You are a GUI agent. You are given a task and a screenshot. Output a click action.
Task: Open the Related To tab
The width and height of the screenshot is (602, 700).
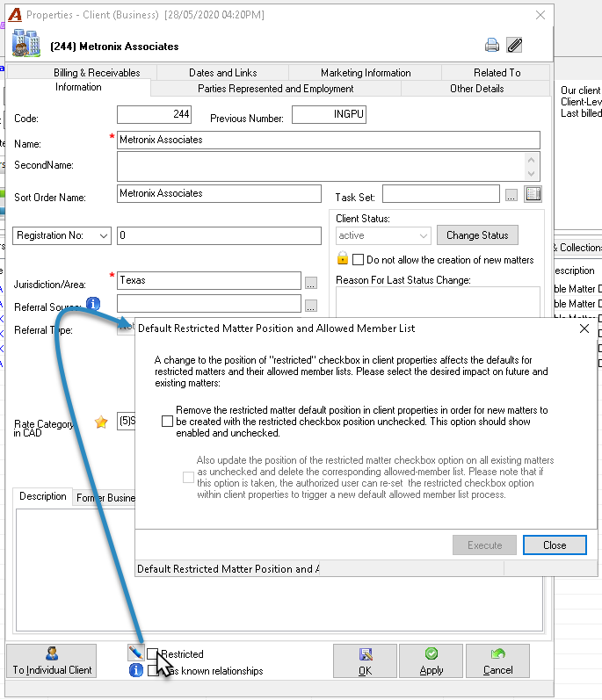point(497,73)
